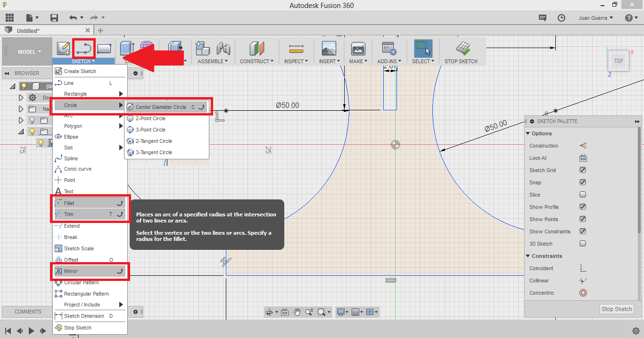Screen dimensions: 644x338
Task: Open the Juan Guerra account dropdown
Action: [x=596, y=18]
